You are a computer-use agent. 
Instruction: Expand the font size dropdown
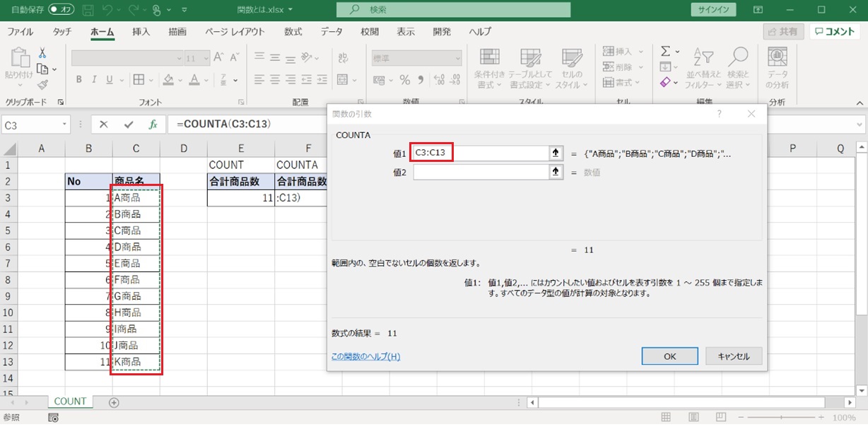pyautogui.click(x=205, y=59)
